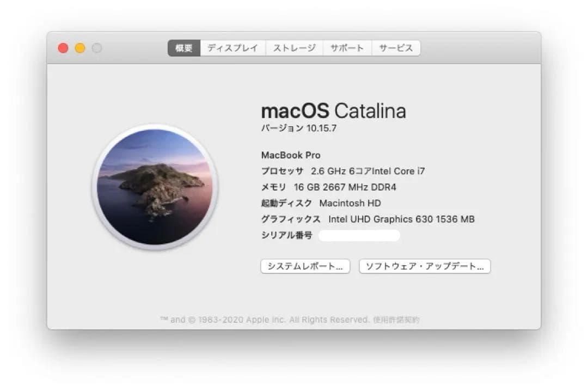The height and width of the screenshot is (392, 588).
Task: Open the サポート tab
Action: tap(347, 48)
